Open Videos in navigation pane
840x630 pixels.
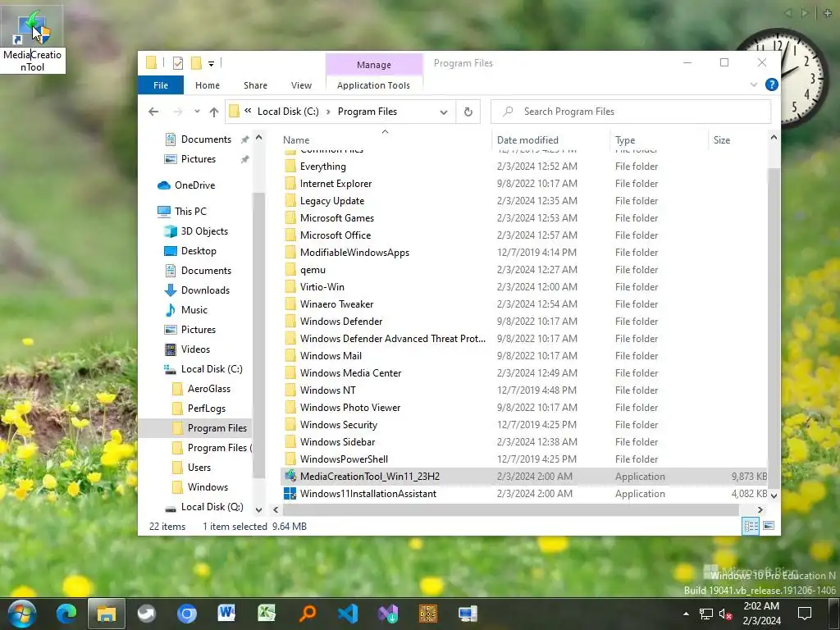click(195, 349)
